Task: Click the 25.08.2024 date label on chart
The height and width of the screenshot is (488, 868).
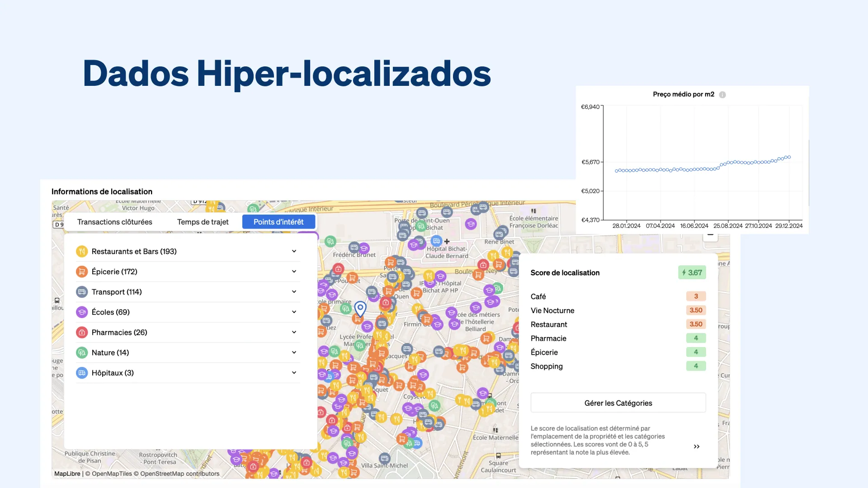Action: [728, 226]
